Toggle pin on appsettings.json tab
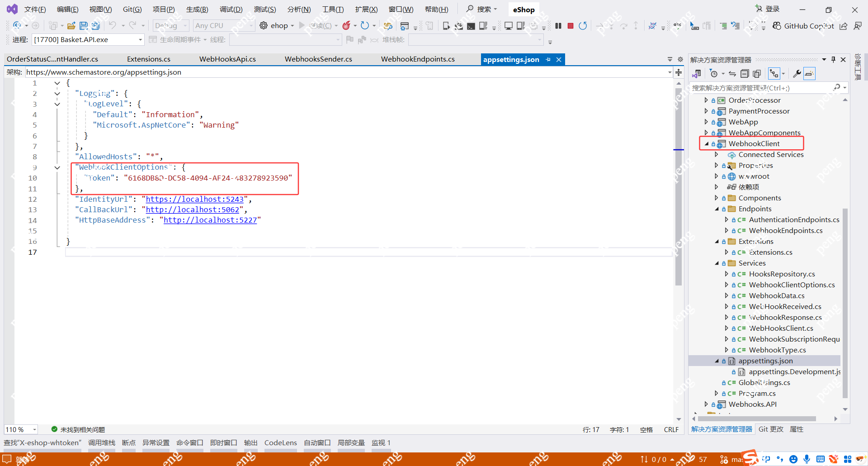Image resolution: width=868 pixels, height=466 pixels. [x=548, y=60]
